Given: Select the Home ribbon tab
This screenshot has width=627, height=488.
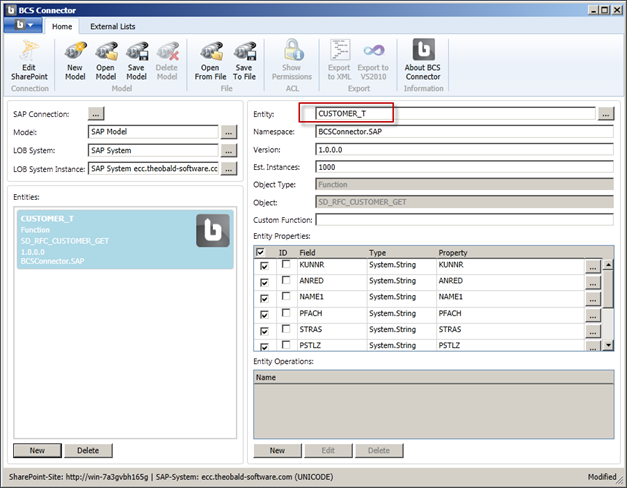Looking at the screenshot, I should (62, 26).
